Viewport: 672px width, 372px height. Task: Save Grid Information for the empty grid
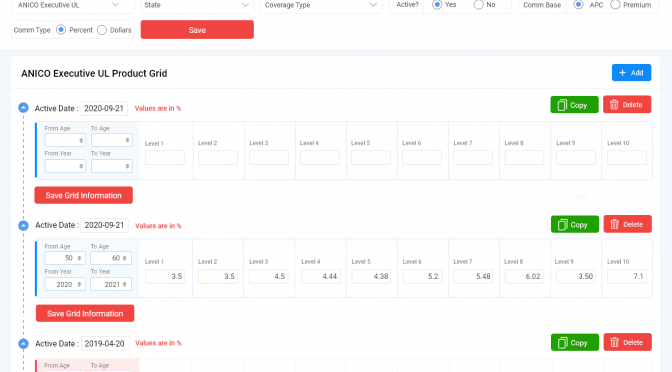[x=84, y=195]
